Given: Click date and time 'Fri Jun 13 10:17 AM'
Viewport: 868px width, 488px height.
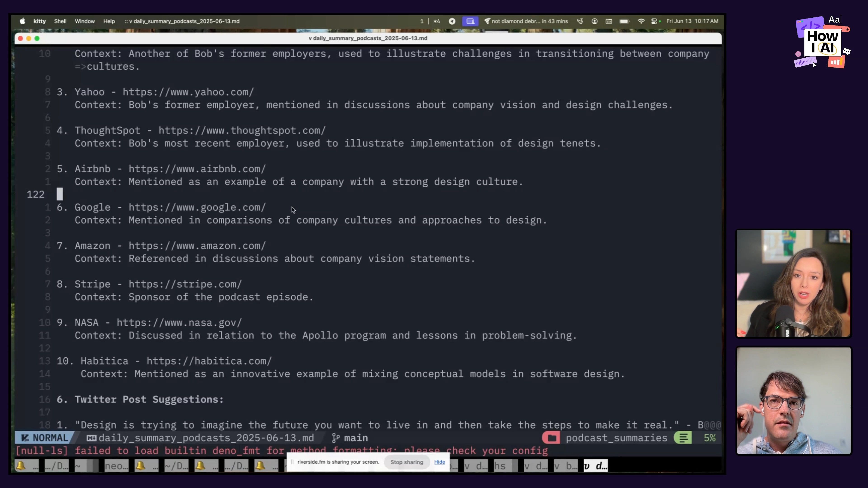Looking at the screenshot, I should click(x=692, y=21).
